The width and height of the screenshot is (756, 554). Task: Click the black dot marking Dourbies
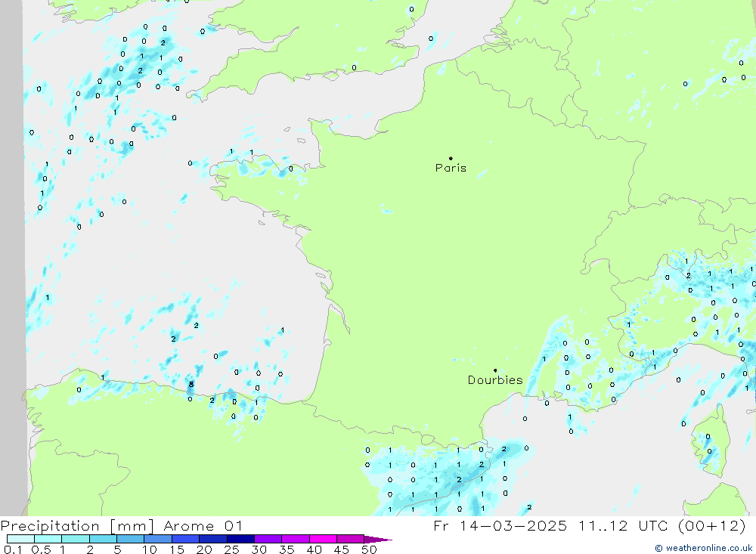[495, 370]
